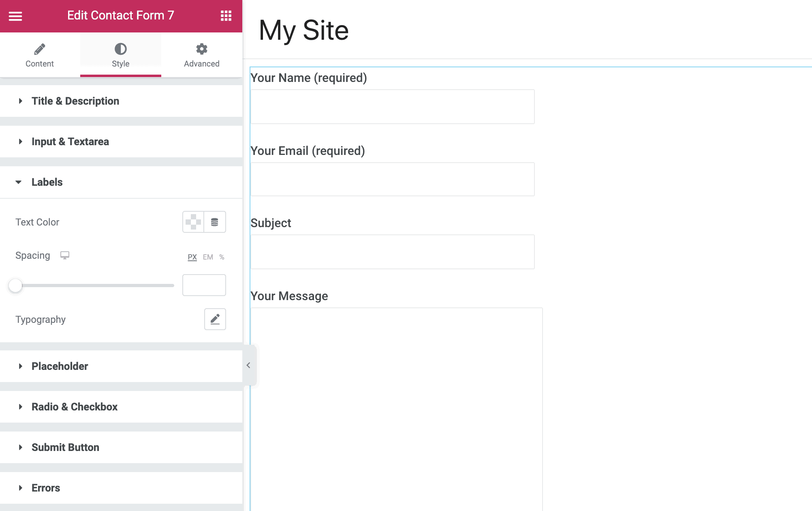Click the Your Message textarea
This screenshot has width=812, height=511.
pos(397,406)
